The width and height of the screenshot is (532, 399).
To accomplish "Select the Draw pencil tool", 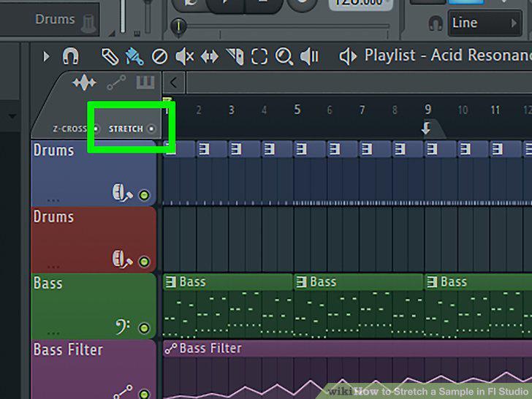I will pyautogui.click(x=110, y=57).
